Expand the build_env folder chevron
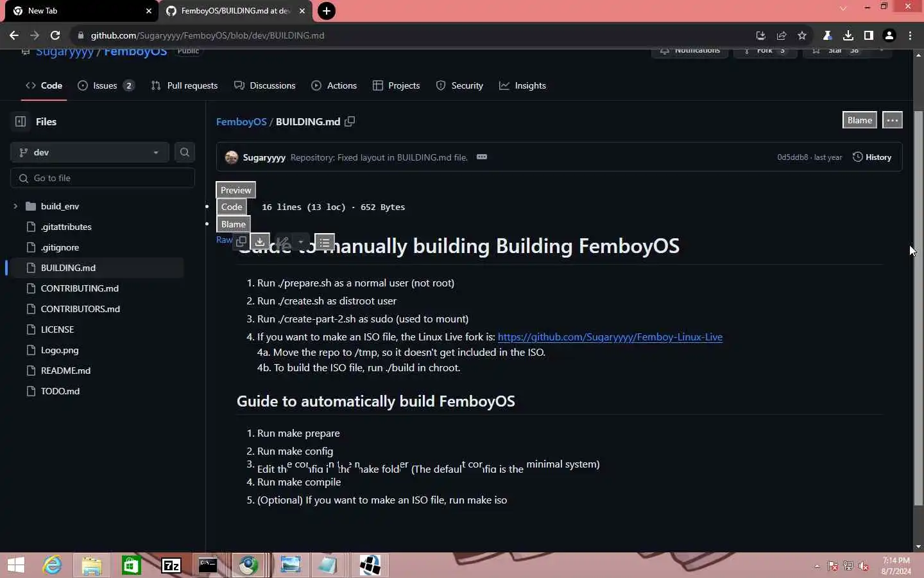The image size is (924, 578). pos(15,206)
